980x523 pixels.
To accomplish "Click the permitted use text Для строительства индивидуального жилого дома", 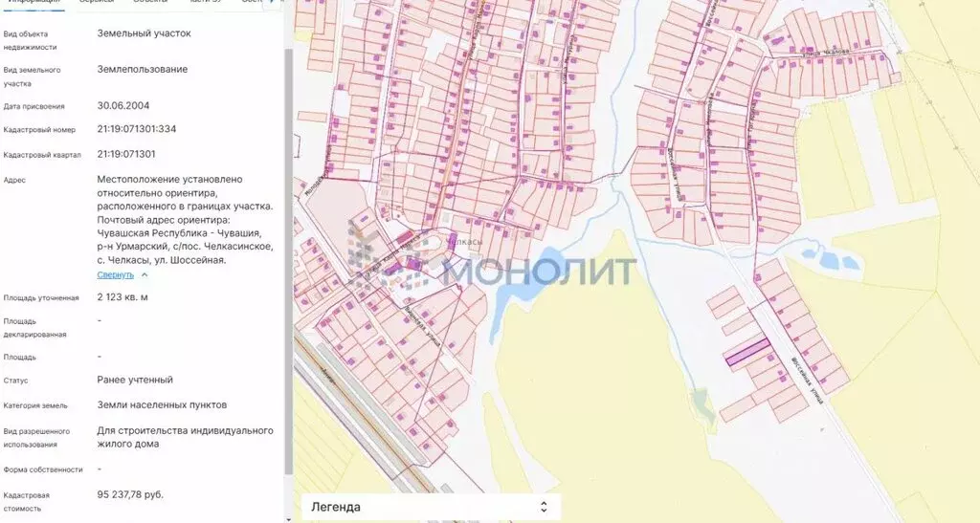I will tap(185, 438).
